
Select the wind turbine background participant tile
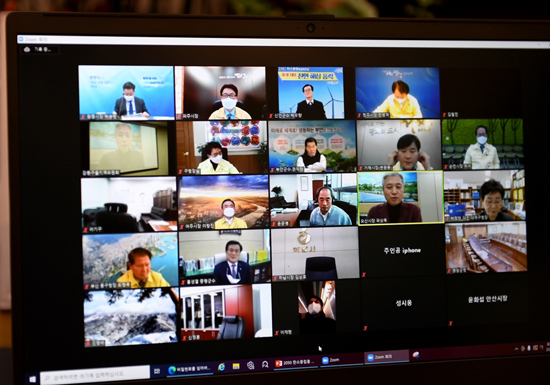pos(311,93)
